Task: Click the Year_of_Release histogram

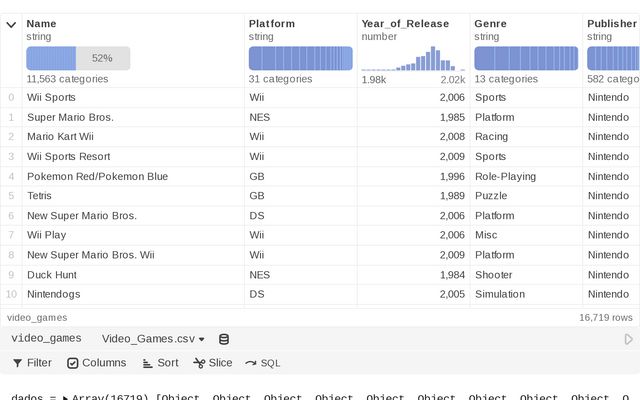Action: [x=413, y=58]
